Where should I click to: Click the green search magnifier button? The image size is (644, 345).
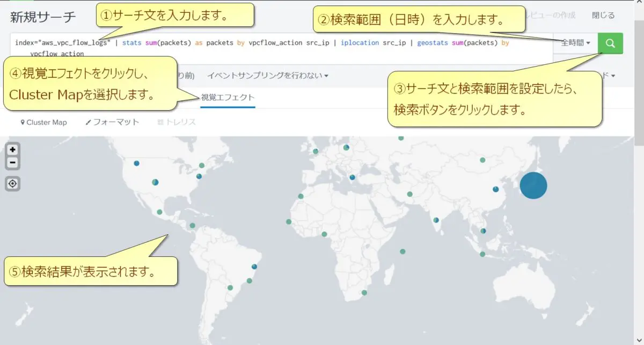610,43
